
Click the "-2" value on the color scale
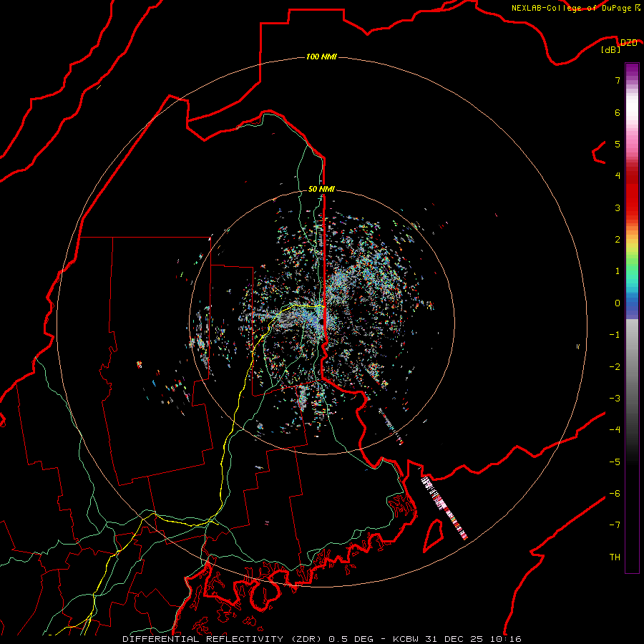coord(615,367)
